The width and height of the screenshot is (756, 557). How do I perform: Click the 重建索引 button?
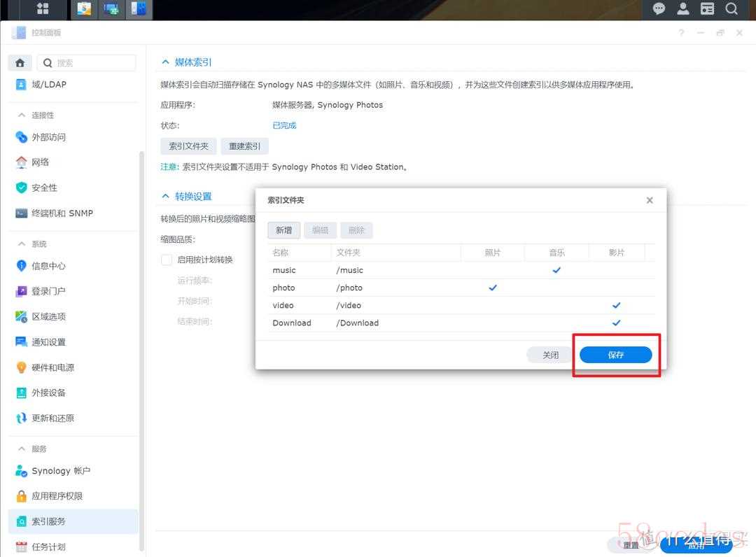click(x=244, y=146)
